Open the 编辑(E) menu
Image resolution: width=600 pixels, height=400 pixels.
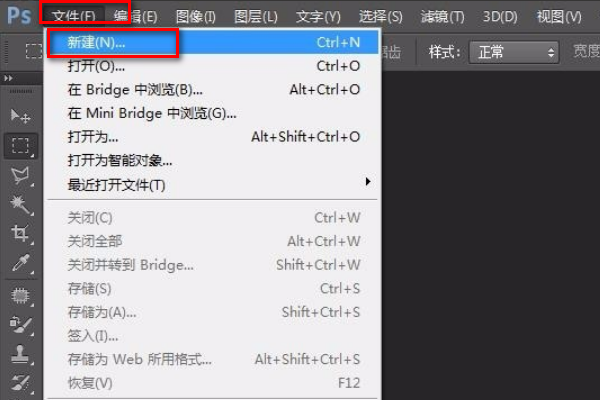(x=135, y=16)
